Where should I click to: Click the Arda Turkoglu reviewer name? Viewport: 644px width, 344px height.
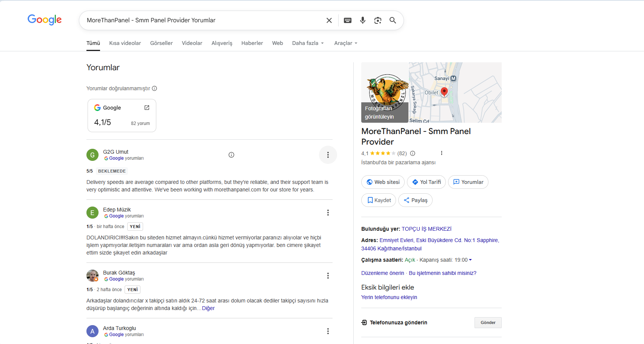[x=119, y=328]
